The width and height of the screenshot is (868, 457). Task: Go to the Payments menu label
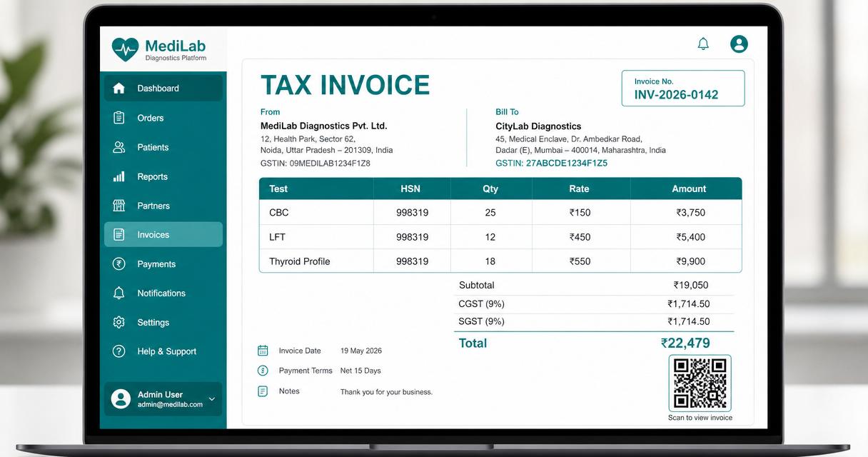156,264
